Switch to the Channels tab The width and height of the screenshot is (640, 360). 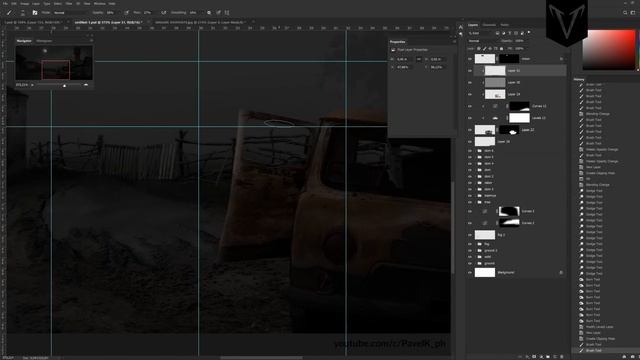tap(489, 25)
